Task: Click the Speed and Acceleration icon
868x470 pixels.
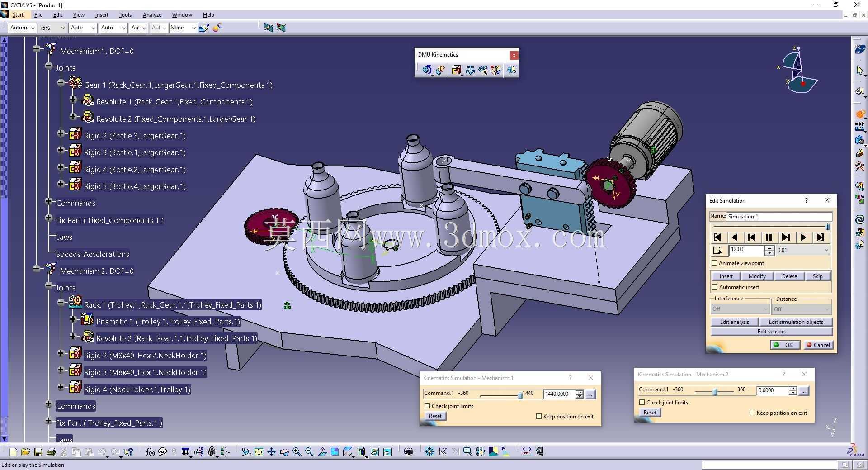Action: click(x=495, y=70)
